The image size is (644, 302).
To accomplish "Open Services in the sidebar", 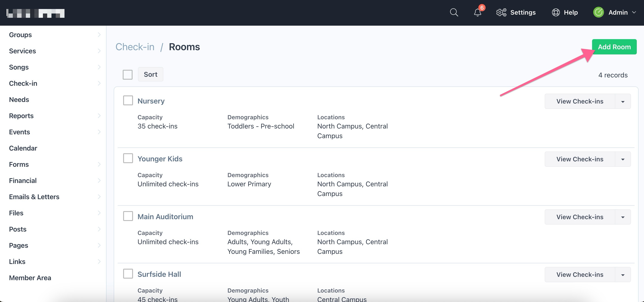I will point(22,51).
